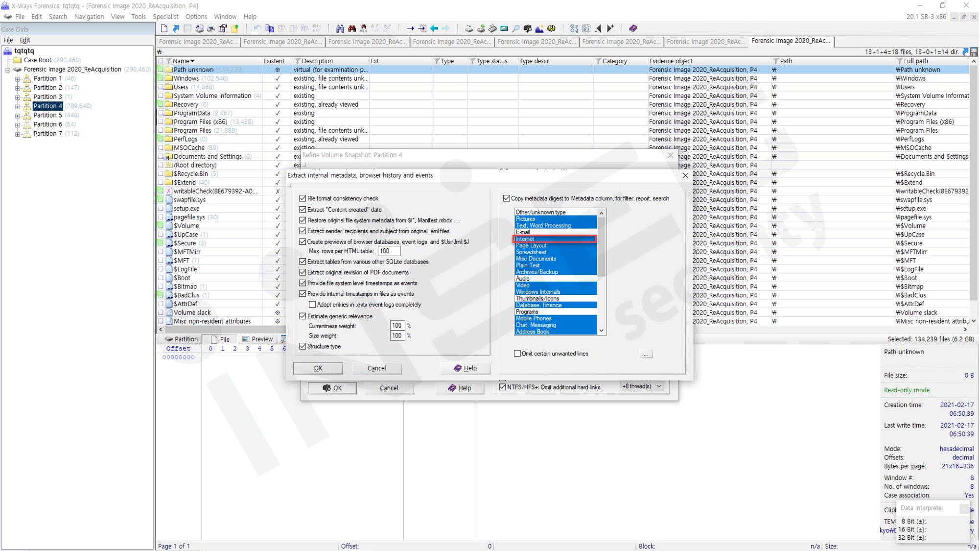Uncheck File format consistency check
Screen dimensions: 980x551
click(x=303, y=198)
